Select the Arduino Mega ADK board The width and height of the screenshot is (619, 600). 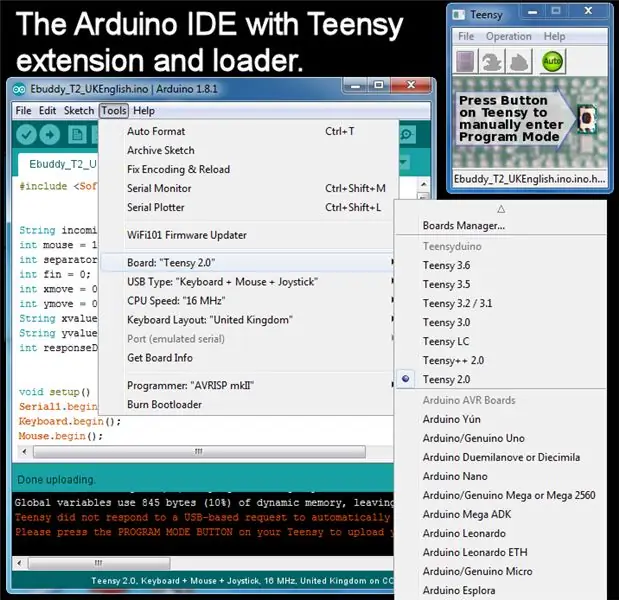501,514
